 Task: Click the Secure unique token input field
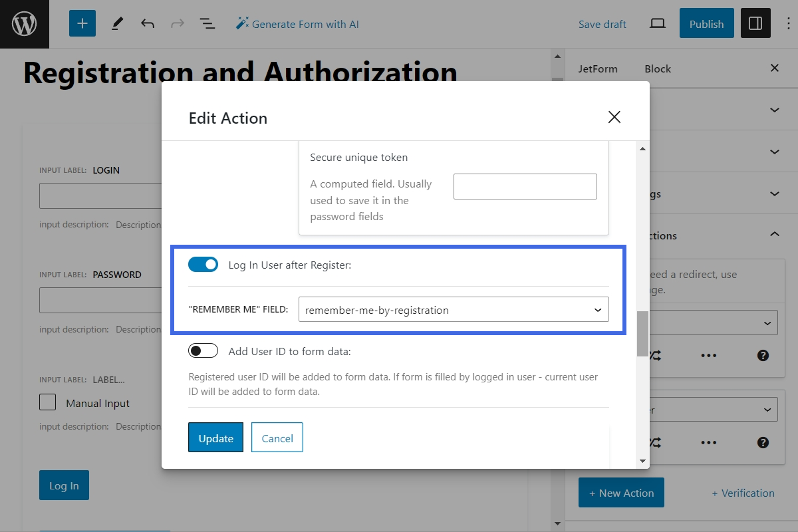(525, 187)
